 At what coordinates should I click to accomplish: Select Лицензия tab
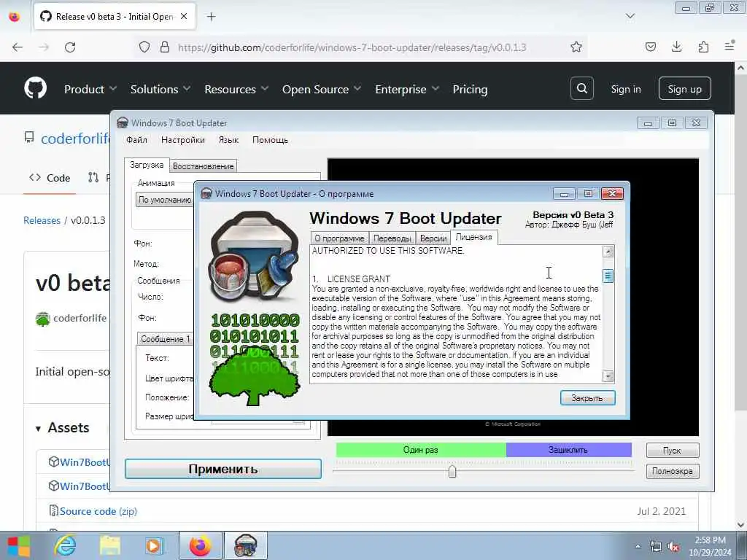pyautogui.click(x=474, y=237)
